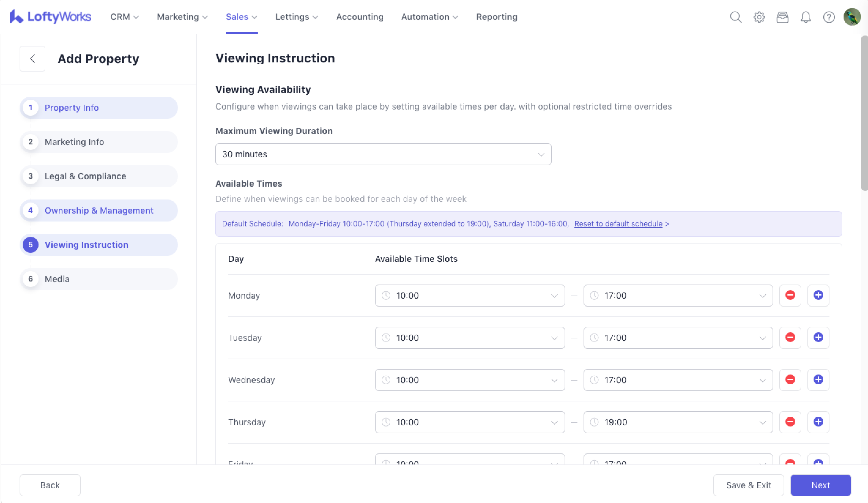This screenshot has height=503, width=868.
Task: Click the back arrow beside Add Property
Action: coord(32,58)
